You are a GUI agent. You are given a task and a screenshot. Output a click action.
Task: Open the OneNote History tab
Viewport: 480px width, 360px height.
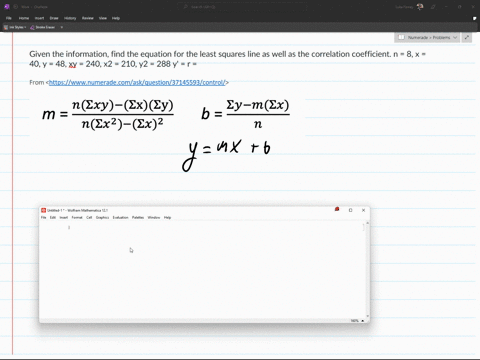pos(70,18)
